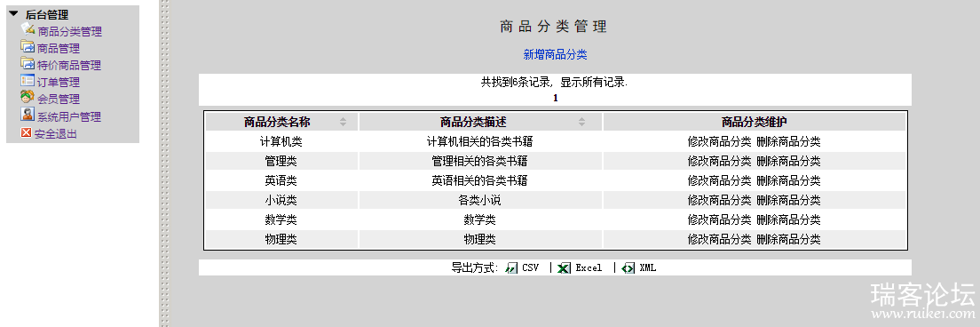This screenshot has height=327, width=980.
Task: Click the dotted vertical frame splitter bar
Action: coord(165,163)
